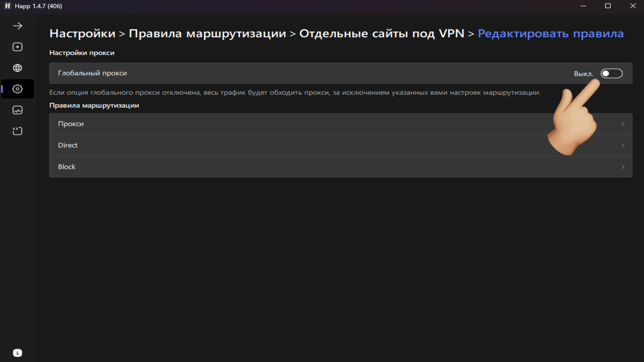Image resolution: width=644 pixels, height=362 pixels.
Task: Open the info icon at sidebar bottom
Action: (x=17, y=353)
